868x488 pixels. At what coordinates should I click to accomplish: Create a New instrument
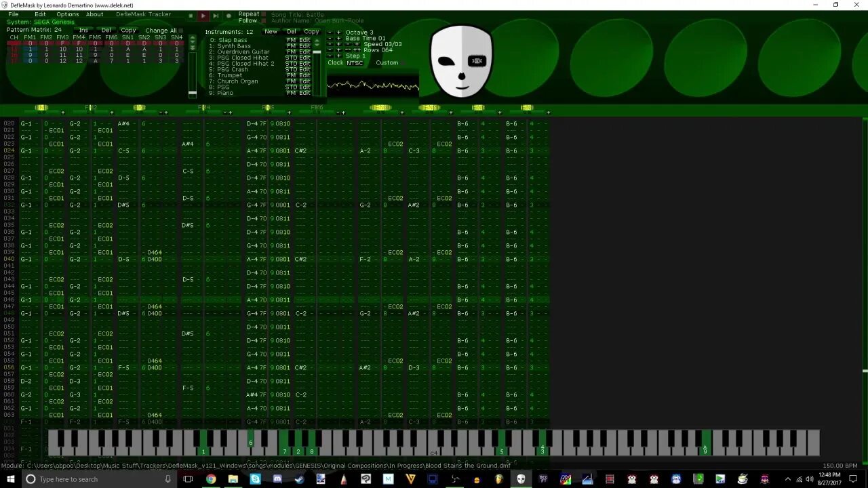271,32
